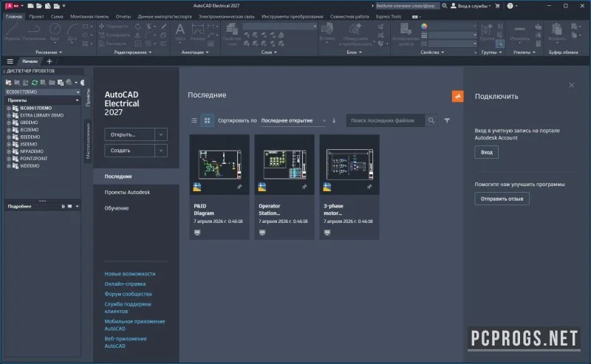Viewport: 591px width, 364px height.
Task: Expand the WDDEMO project node
Action: coord(9,166)
